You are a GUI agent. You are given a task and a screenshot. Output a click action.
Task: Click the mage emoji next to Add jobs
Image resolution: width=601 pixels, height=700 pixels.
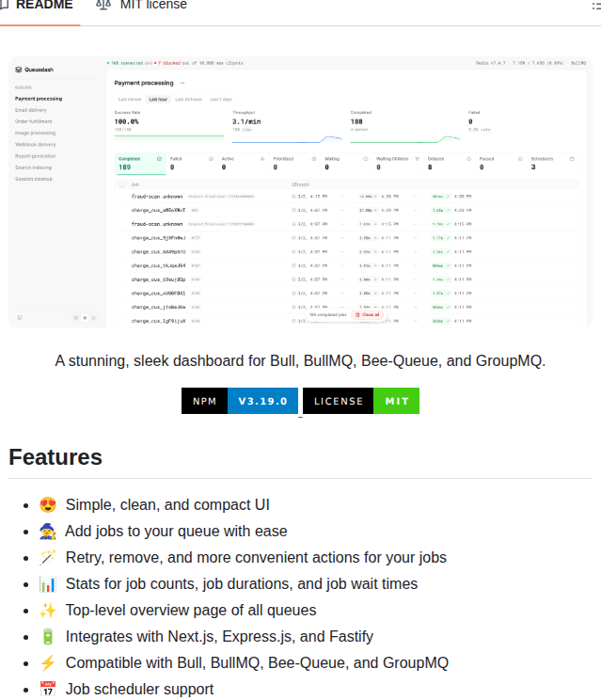tap(48, 532)
